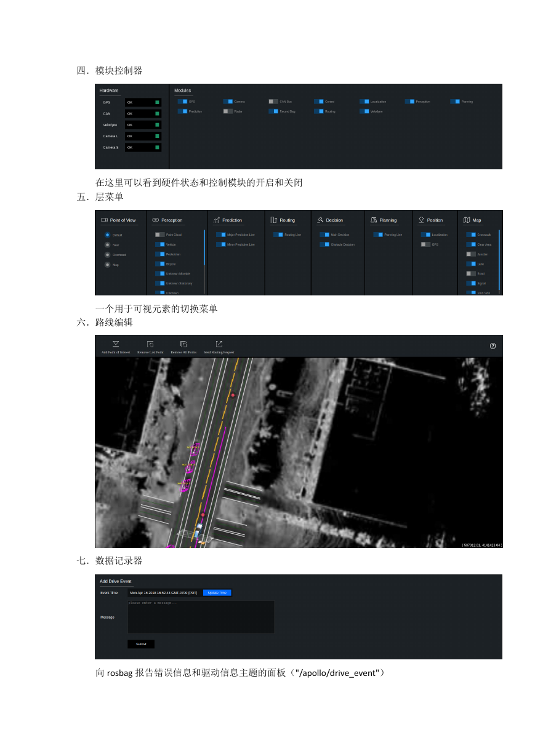Toggle the Record Bag module switch
The image size is (535, 756).
click(273, 111)
